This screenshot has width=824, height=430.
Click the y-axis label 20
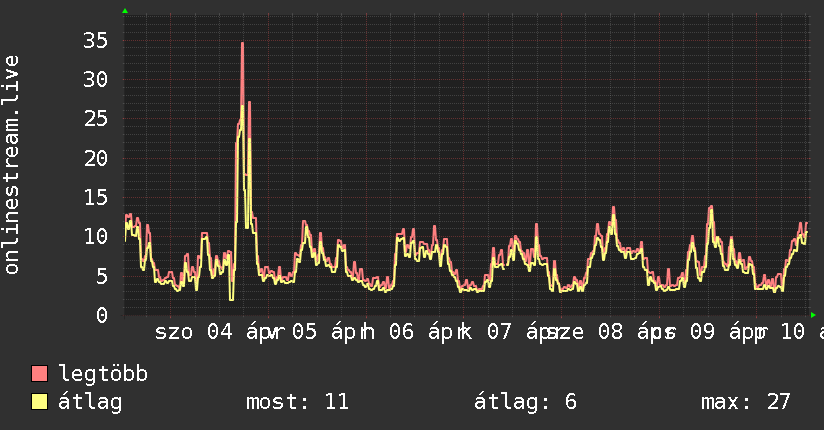[95, 158]
